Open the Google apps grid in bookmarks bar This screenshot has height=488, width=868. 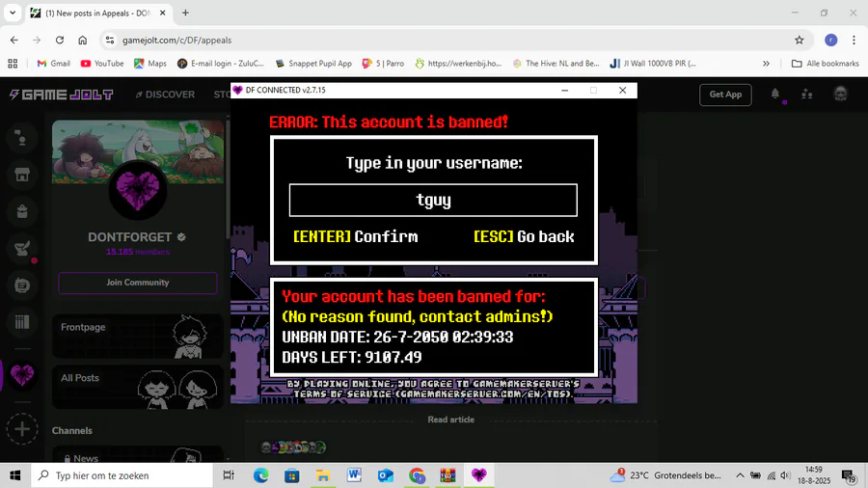pyautogui.click(x=13, y=64)
